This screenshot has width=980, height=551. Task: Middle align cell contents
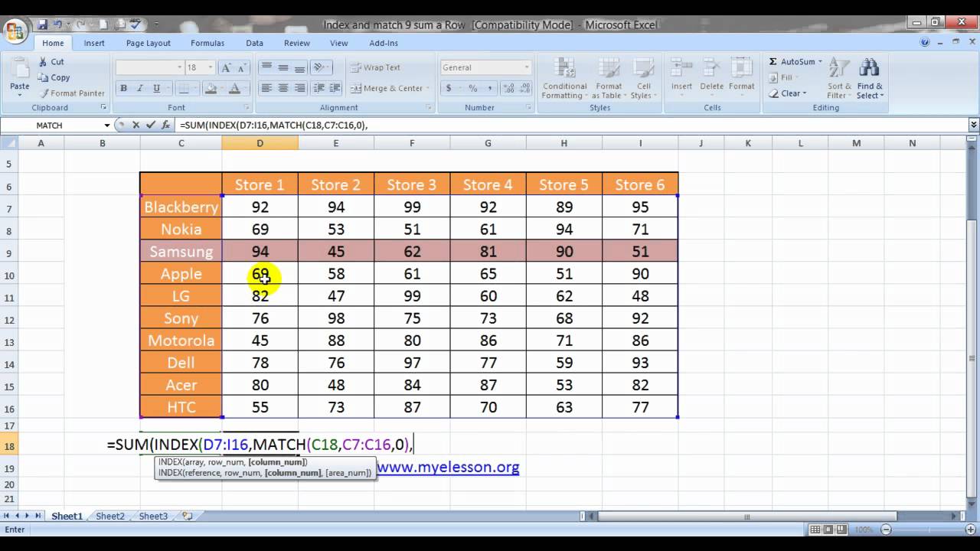click(283, 67)
